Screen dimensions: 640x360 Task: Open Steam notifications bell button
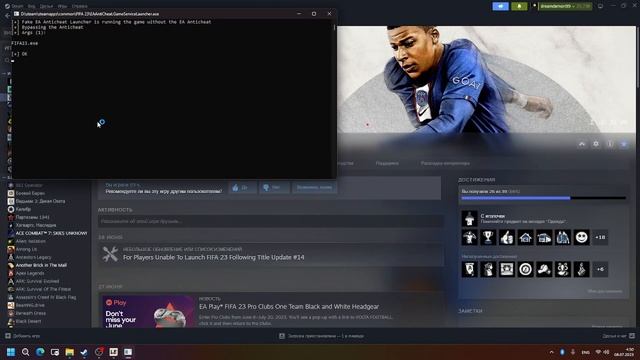[x=519, y=6]
